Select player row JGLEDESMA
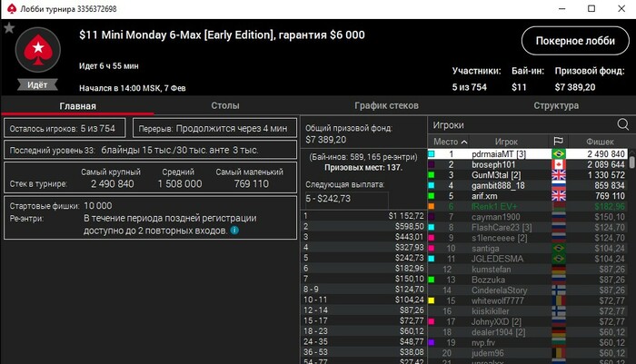 click(x=528, y=259)
